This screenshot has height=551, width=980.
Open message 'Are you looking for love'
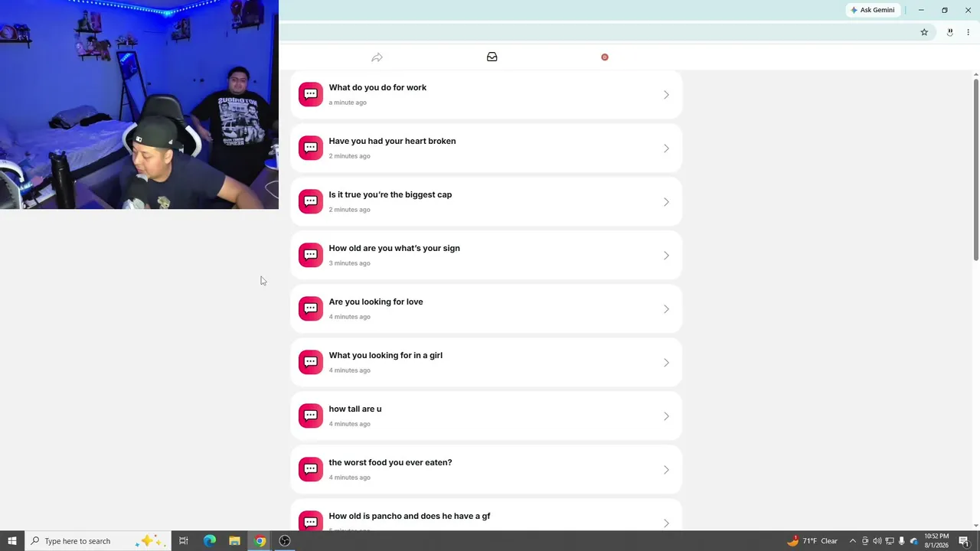click(x=485, y=308)
